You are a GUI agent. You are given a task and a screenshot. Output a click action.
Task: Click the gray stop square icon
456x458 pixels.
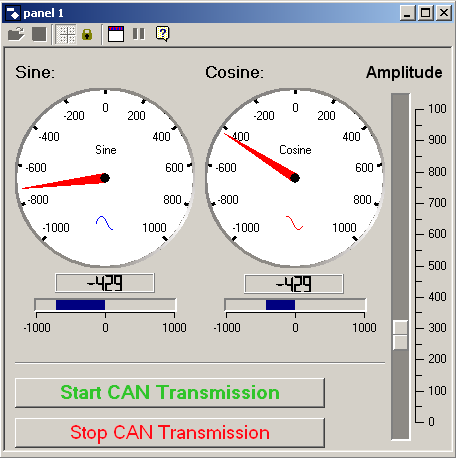39,34
